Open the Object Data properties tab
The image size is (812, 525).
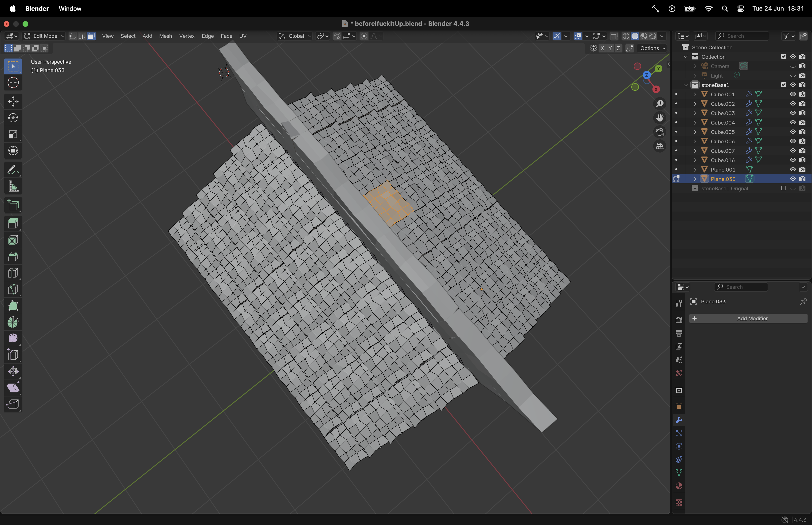pos(679,473)
